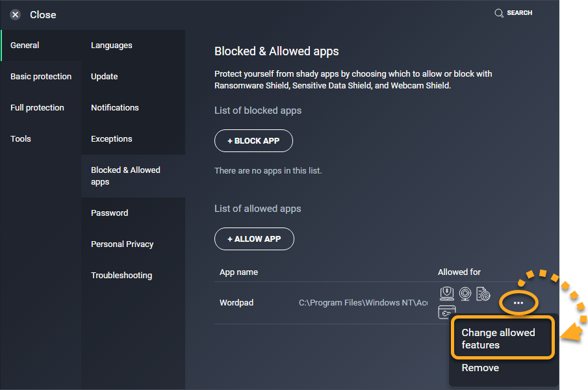The width and height of the screenshot is (588, 390).
Task: Click the Close X icon
Action: pos(16,14)
